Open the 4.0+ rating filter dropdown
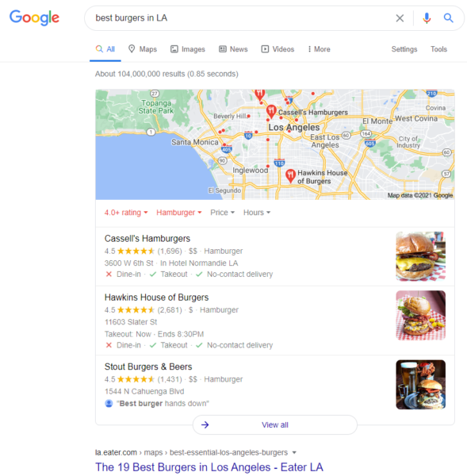The height and width of the screenshot is (476, 467). click(x=126, y=213)
